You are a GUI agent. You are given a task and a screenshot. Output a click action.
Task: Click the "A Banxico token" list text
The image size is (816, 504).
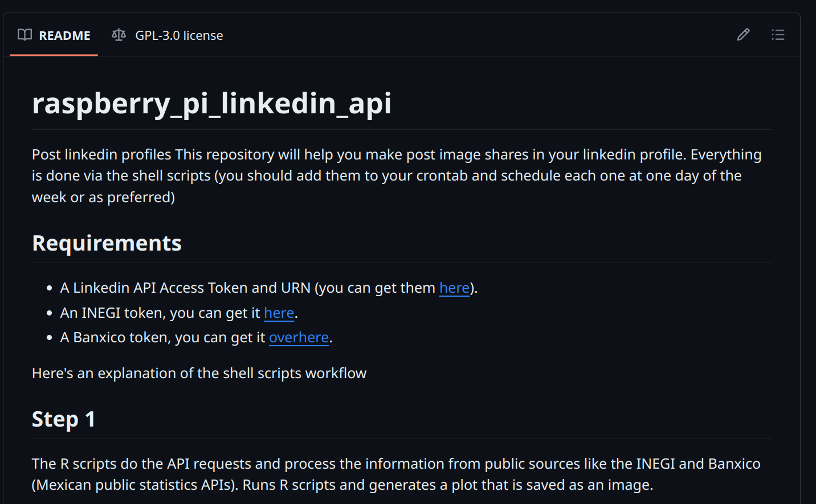(162, 337)
